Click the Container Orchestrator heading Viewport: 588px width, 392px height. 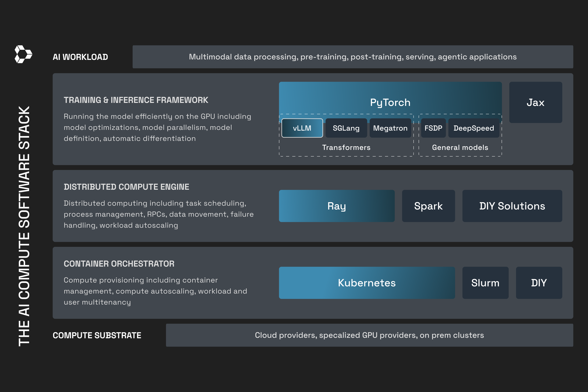click(x=119, y=264)
